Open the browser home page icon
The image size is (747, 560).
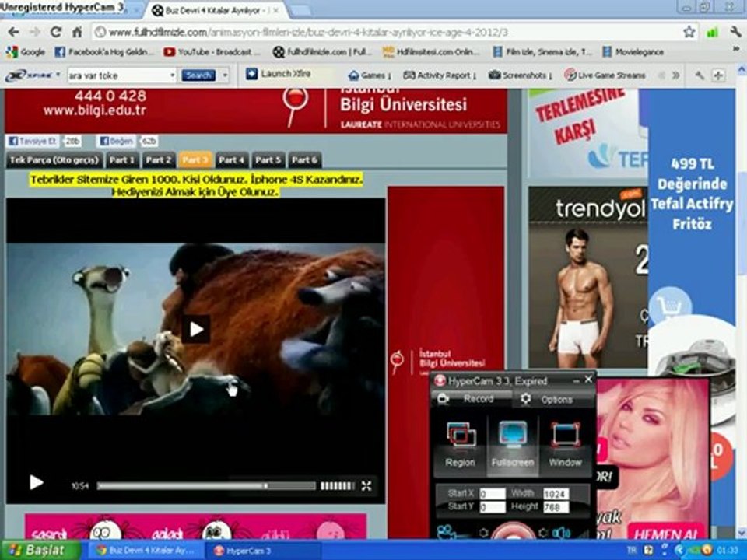pyautogui.click(x=77, y=32)
